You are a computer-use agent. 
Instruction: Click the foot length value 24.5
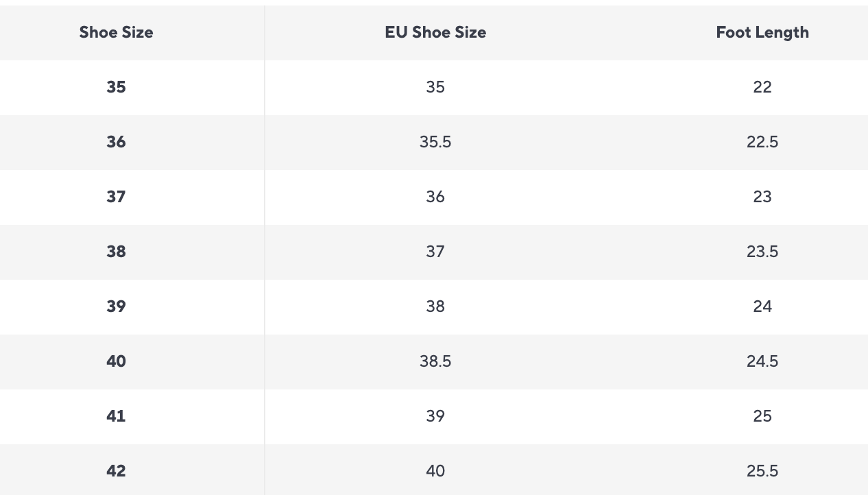762,361
